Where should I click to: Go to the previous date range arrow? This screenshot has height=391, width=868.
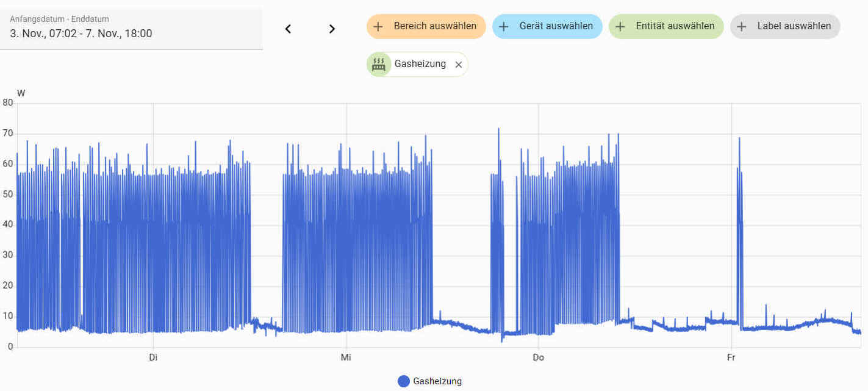click(289, 29)
